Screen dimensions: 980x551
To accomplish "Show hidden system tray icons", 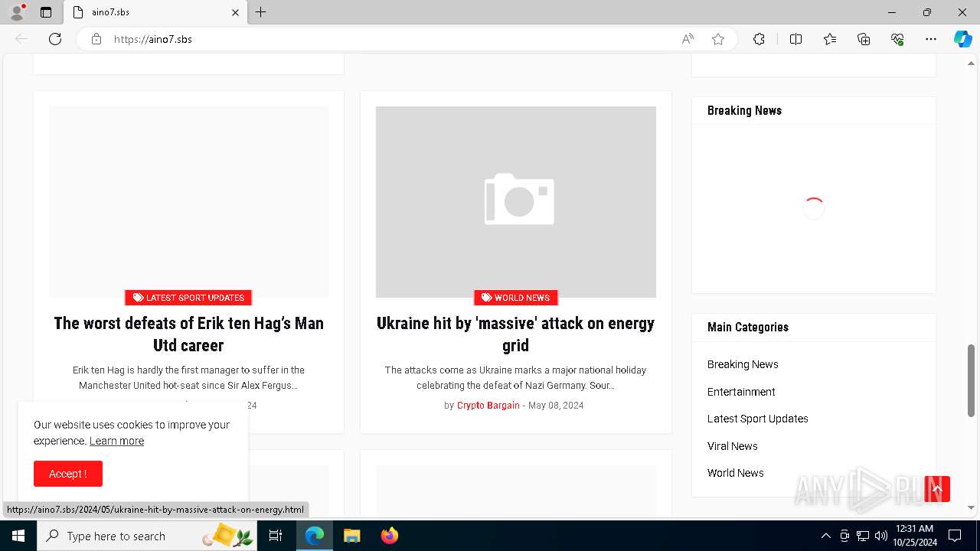I will (x=825, y=536).
